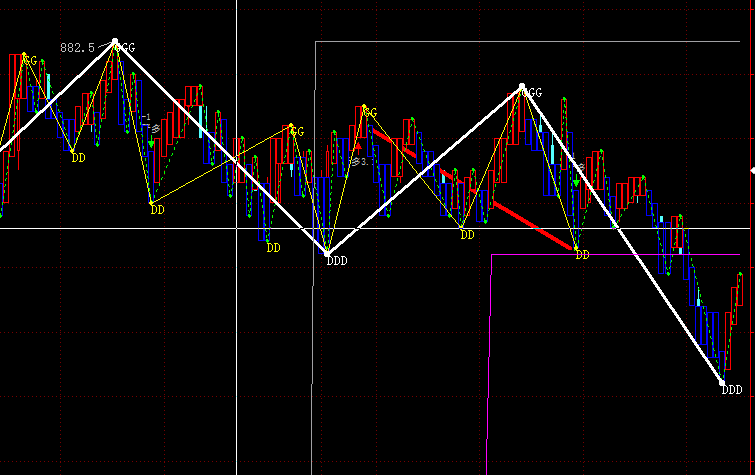The height and width of the screenshot is (475, 755).
Task: Click the -1 annotation label
Action: pyautogui.click(x=146, y=117)
